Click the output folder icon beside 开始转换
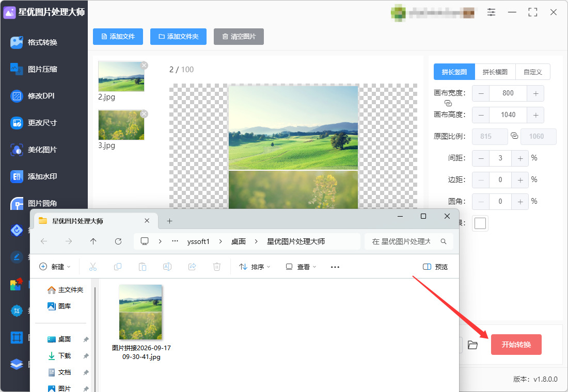This screenshot has height=392, width=568. pos(472,345)
